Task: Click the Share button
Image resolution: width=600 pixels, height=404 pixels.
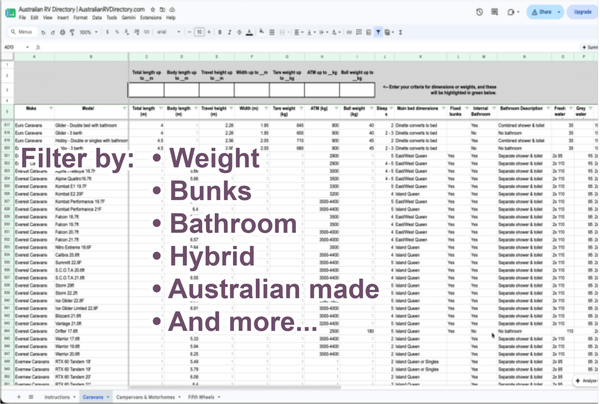Action: click(x=541, y=12)
